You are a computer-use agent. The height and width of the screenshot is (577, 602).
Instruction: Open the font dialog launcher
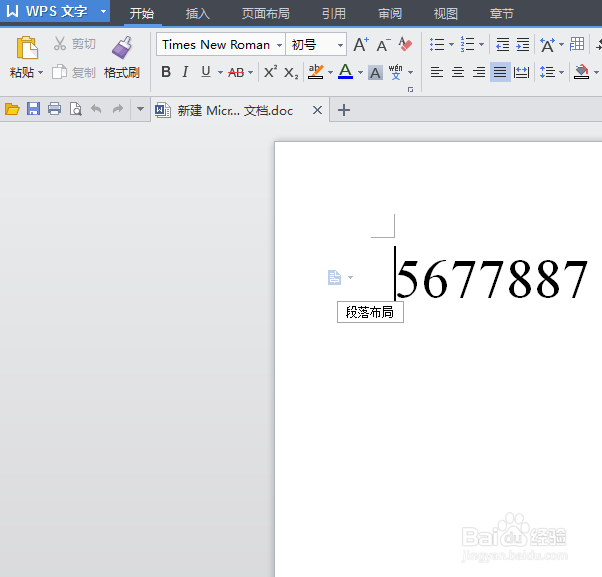pos(410,89)
